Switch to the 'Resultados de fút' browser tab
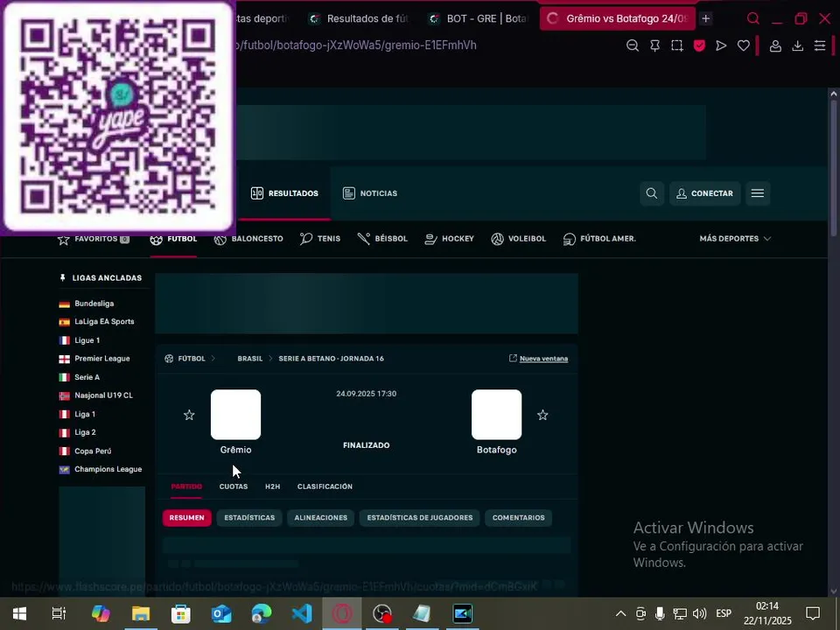840x630 pixels. tap(359, 18)
